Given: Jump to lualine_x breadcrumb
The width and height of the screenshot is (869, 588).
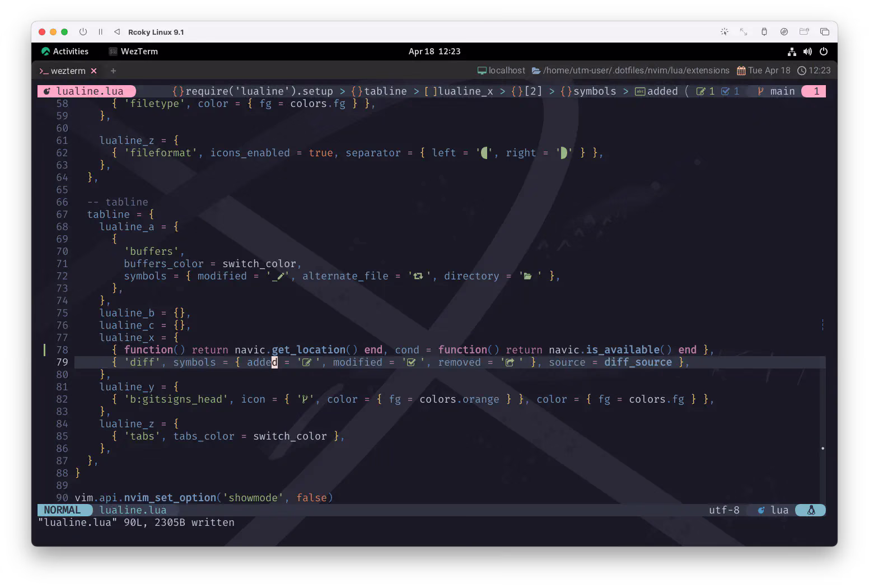Looking at the screenshot, I should pos(459,91).
